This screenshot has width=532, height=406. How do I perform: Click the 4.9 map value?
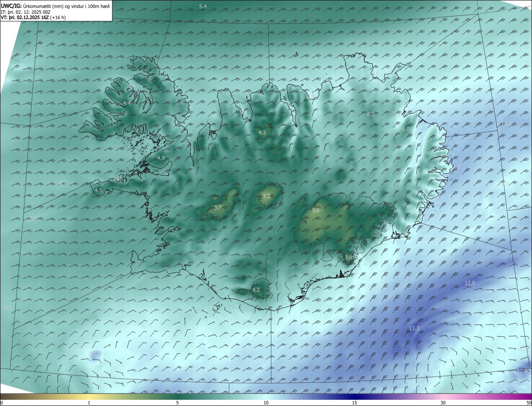coord(161,158)
